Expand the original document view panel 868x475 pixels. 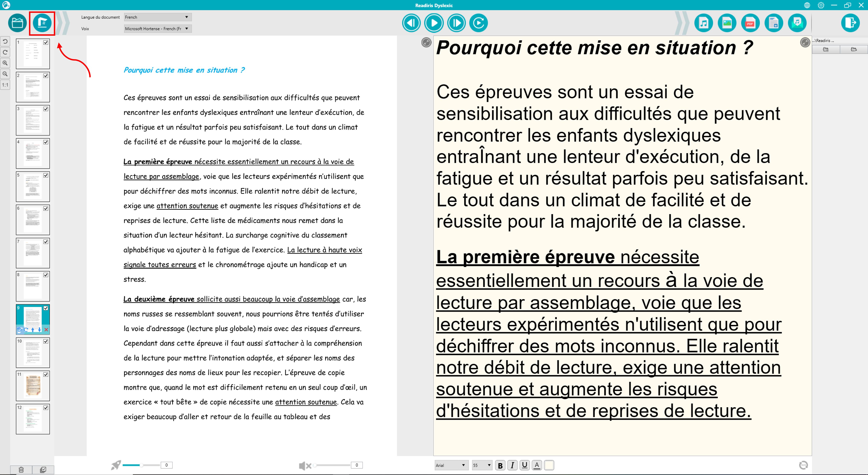click(426, 42)
